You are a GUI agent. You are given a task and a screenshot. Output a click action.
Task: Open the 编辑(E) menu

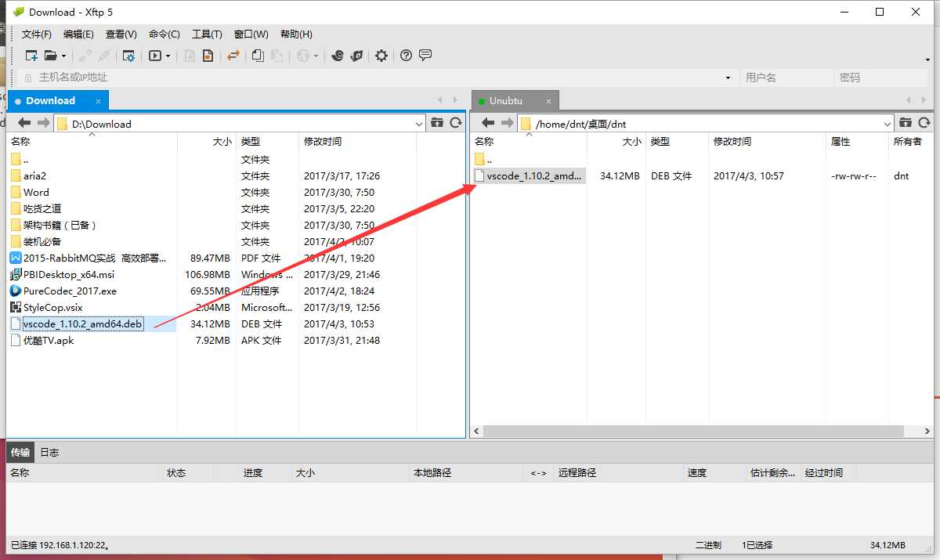(x=78, y=34)
